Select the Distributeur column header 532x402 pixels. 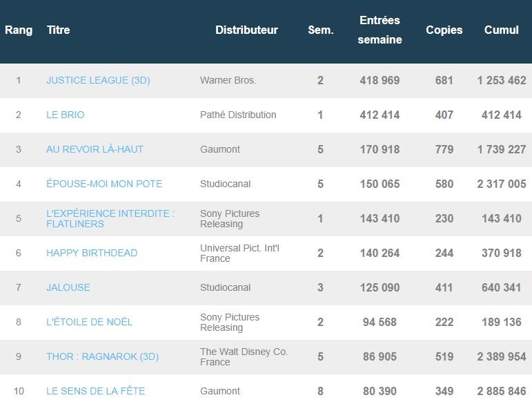[x=246, y=30]
